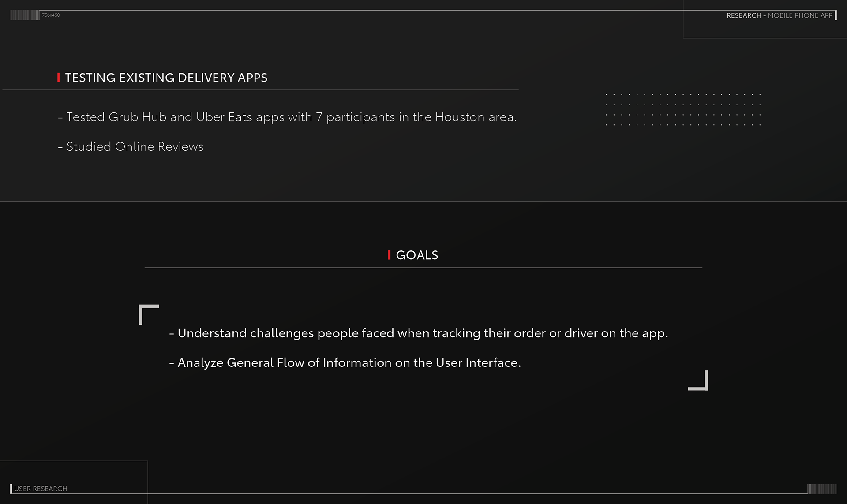Click the Understand challenges people faced line
This screenshot has width=847, height=504.
click(418, 333)
